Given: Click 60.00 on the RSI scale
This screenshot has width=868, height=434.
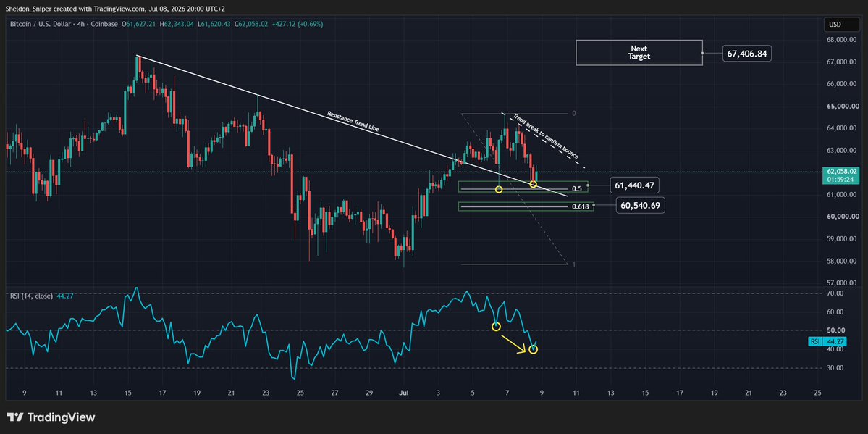Looking at the screenshot, I should [834, 312].
